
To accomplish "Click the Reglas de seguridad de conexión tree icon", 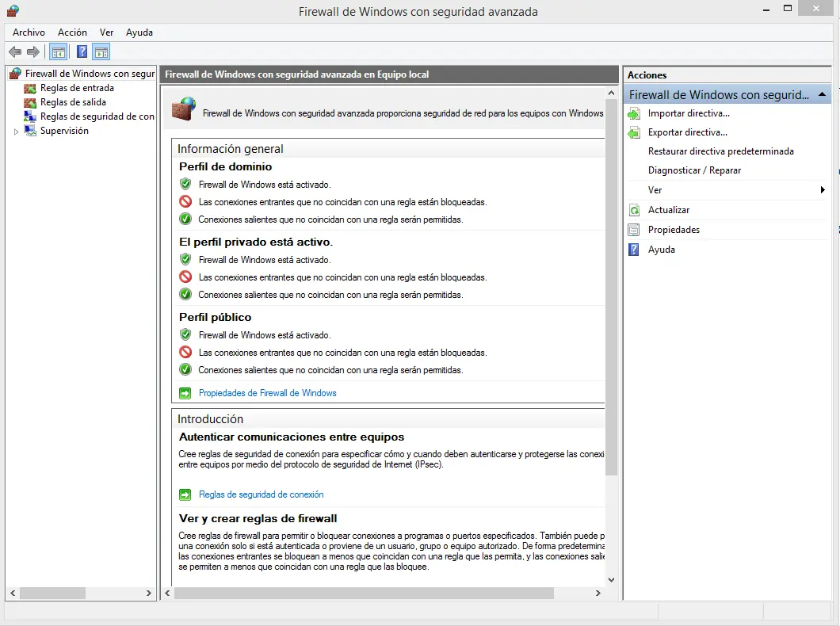I will pyautogui.click(x=30, y=116).
